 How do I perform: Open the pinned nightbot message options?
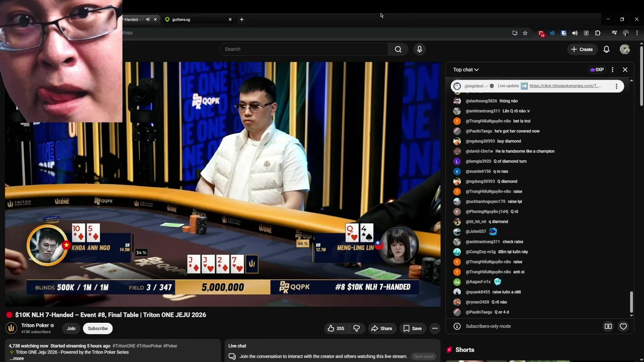pos(616,86)
